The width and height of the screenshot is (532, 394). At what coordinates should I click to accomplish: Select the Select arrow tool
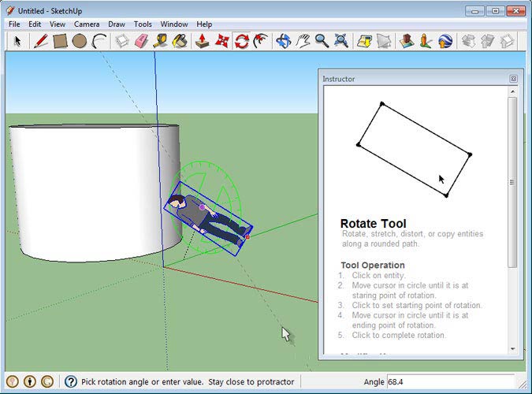17,41
